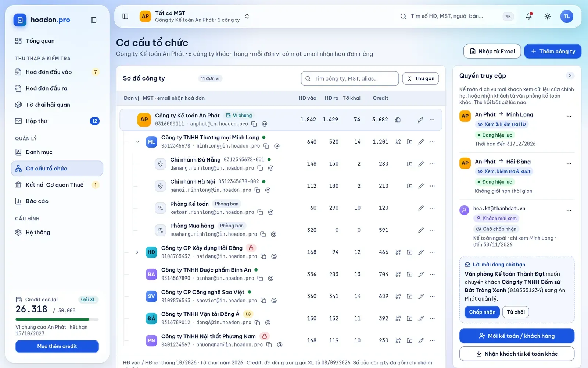Screen dimensions: 588x368
Task: Click Nhập từ Excel button
Action: (492, 51)
